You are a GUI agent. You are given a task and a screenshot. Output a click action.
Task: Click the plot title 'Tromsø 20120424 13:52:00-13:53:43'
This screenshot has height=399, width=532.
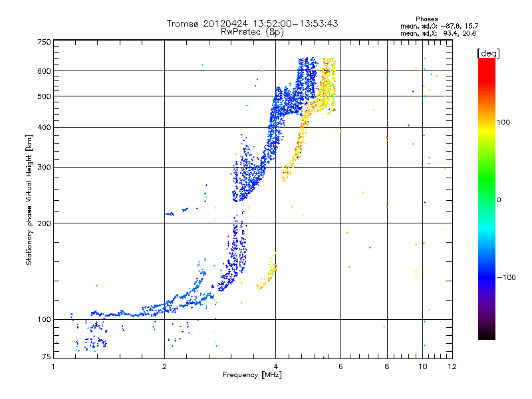click(x=252, y=23)
